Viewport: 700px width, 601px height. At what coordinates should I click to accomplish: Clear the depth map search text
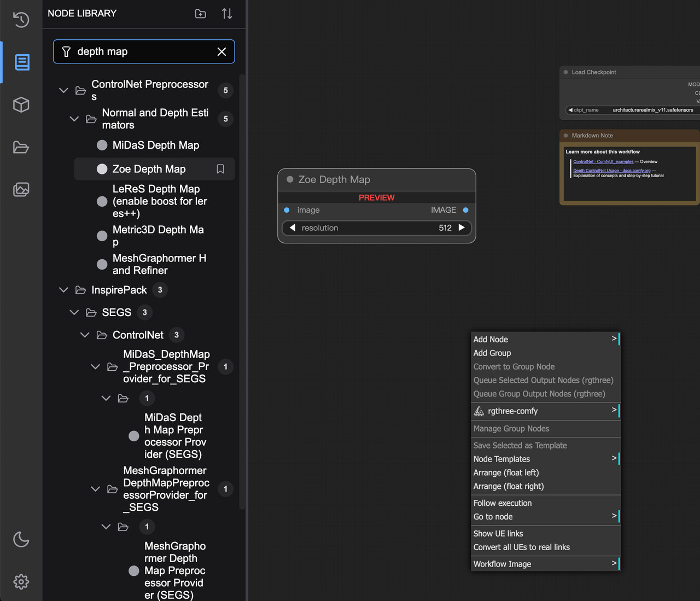(221, 51)
